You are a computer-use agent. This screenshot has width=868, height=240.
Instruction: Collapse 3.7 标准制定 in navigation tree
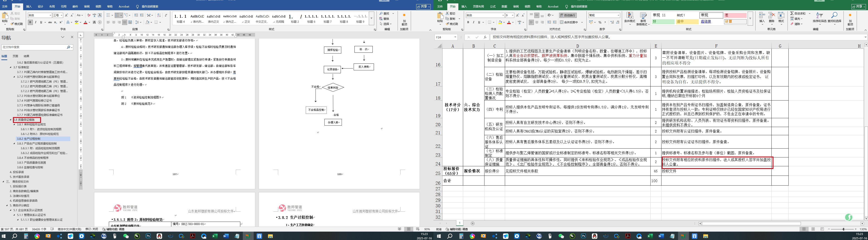[x=11, y=67]
